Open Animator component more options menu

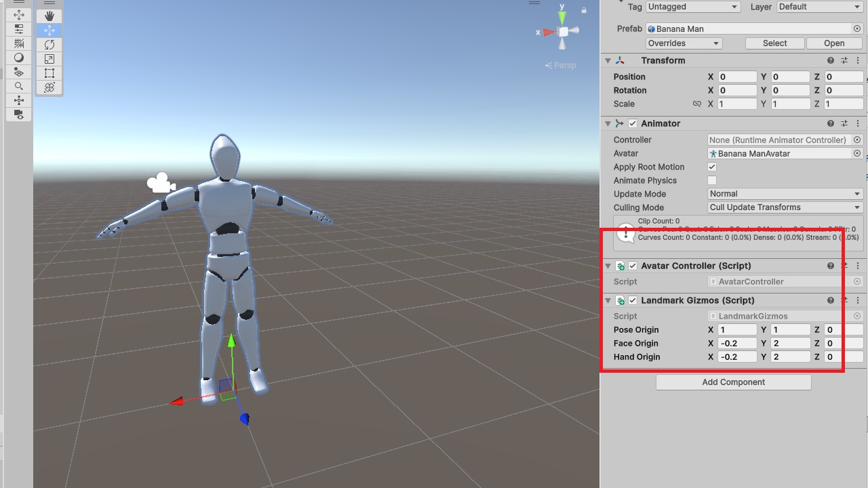pyautogui.click(x=858, y=123)
